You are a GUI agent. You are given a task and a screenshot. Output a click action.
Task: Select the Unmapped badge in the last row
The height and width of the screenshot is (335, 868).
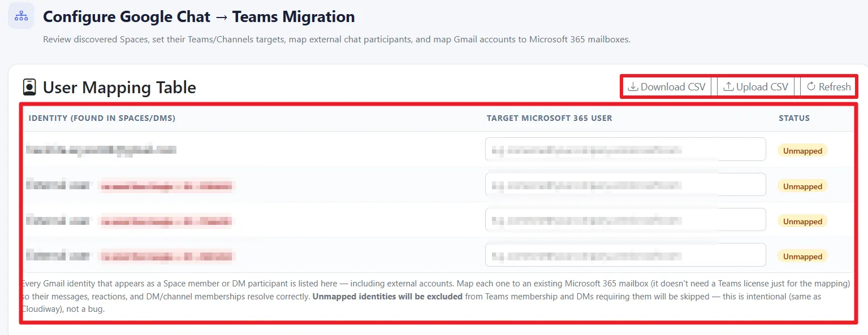(x=802, y=256)
